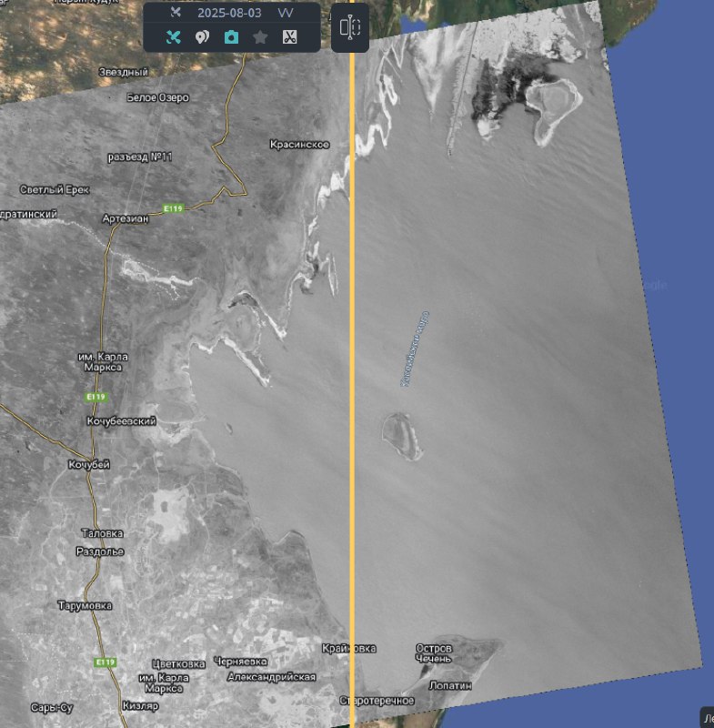Click the small satellite icon beside the date
The image size is (714, 728).
176,12
